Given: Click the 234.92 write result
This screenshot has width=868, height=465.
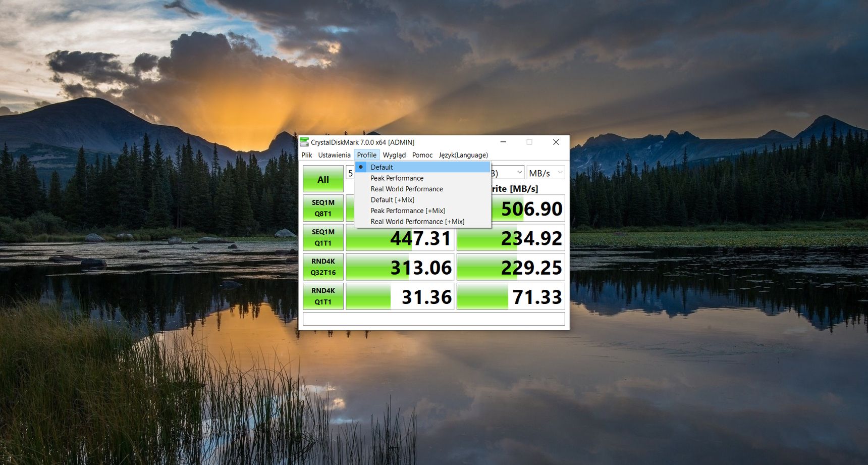Looking at the screenshot, I should coord(511,238).
